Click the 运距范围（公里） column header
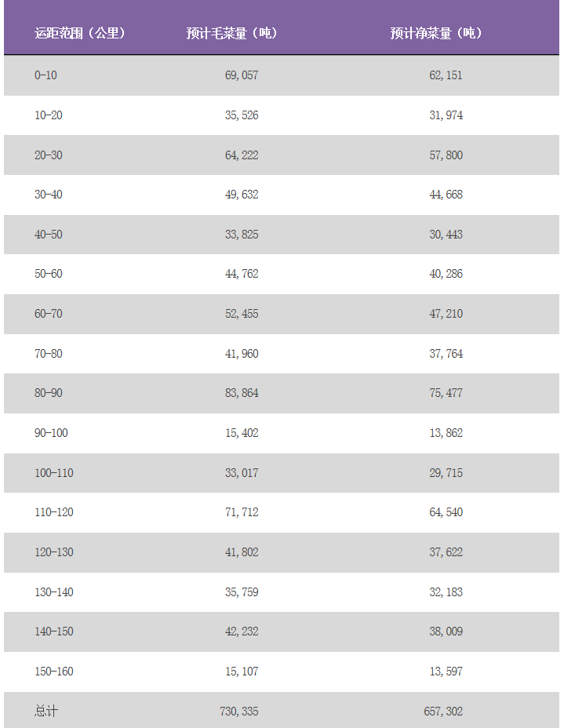The image size is (564, 728). tap(80, 33)
